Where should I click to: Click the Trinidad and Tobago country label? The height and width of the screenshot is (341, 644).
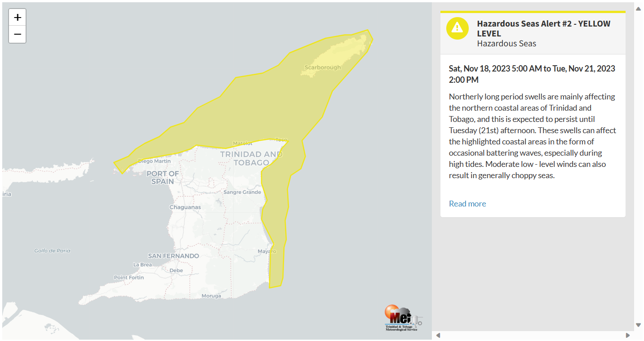(x=251, y=158)
